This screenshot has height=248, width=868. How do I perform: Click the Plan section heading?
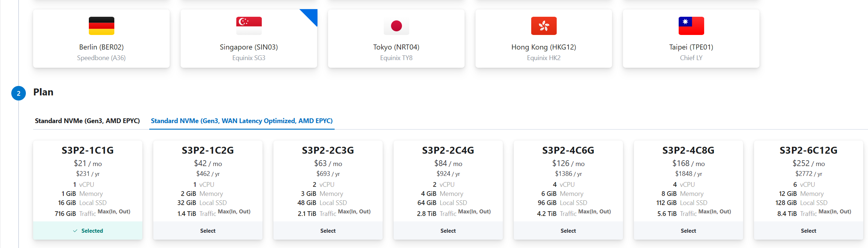(43, 92)
